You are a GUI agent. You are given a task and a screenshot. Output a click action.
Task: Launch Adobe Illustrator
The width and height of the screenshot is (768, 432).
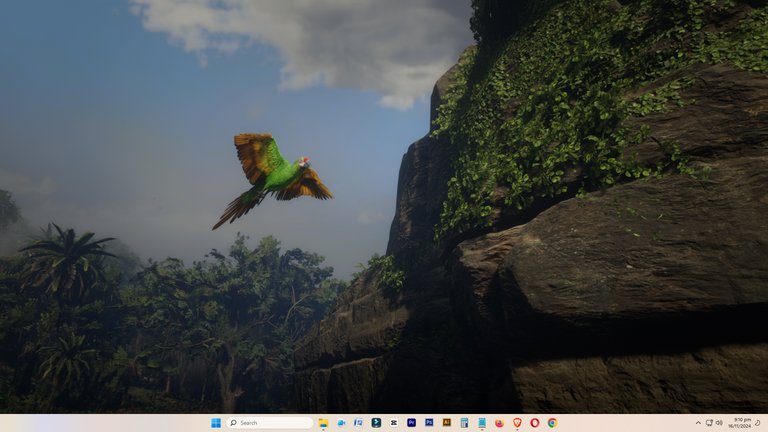pos(447,422)
